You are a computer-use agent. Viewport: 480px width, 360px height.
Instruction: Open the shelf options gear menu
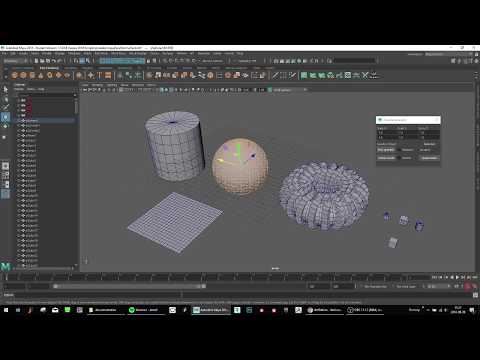pos(5,77)
